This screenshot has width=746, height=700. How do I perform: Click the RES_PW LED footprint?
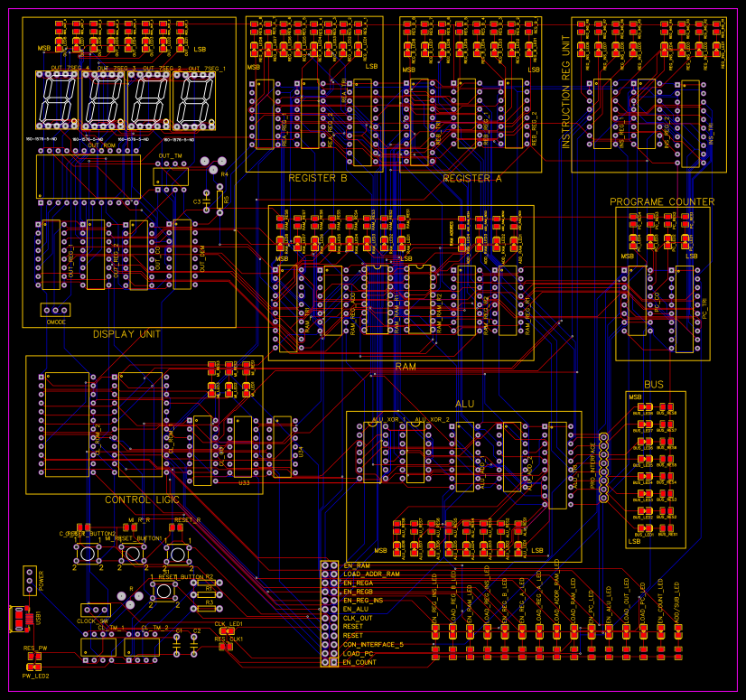(33, 655)
